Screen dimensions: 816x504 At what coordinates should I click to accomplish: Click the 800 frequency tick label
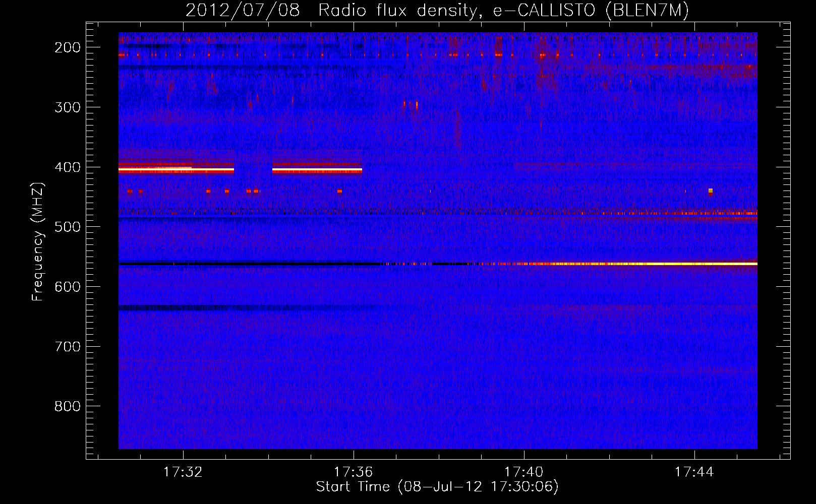click(x=68, y=406)
